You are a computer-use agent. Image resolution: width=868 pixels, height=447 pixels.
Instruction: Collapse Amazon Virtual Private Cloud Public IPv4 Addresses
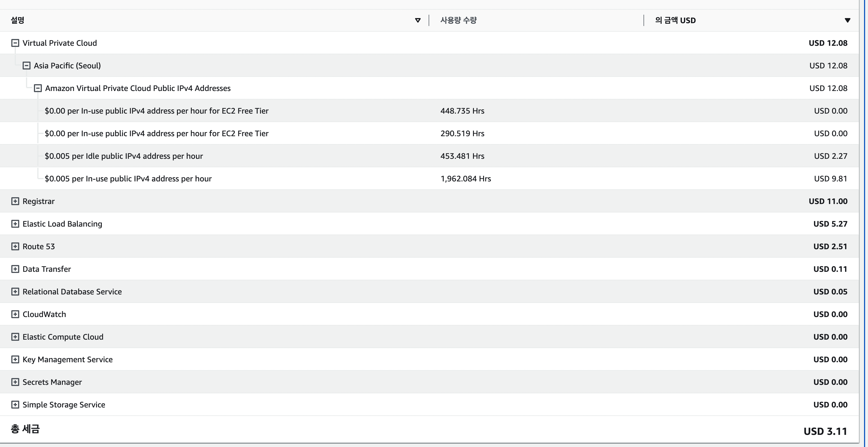point(38,88)
